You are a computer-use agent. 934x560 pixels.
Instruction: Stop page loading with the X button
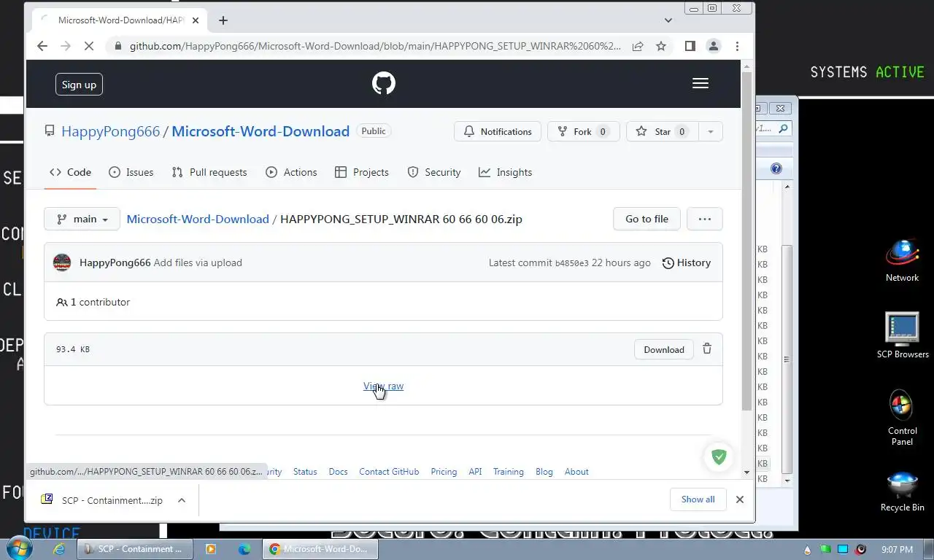[x=89, y=46]
